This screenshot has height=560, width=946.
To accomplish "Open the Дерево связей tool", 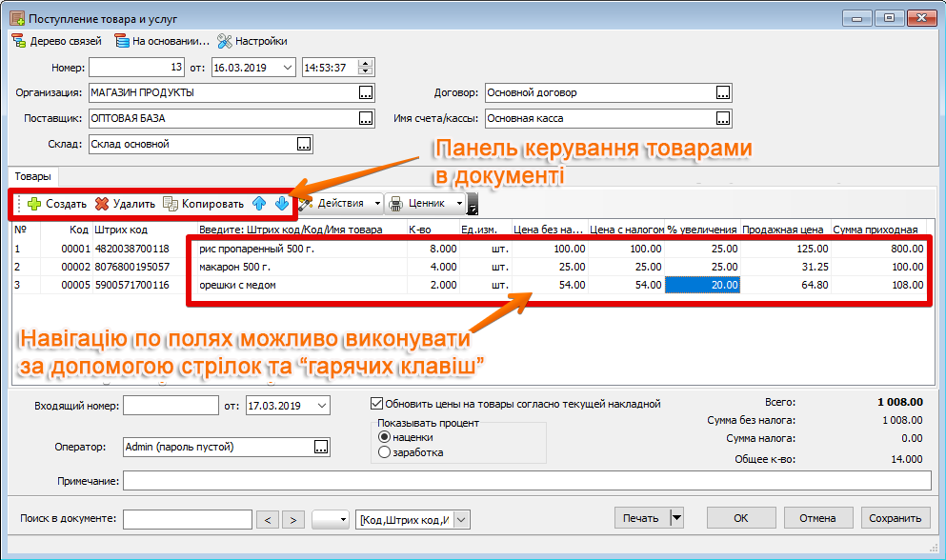I will [x=57, y=41].
